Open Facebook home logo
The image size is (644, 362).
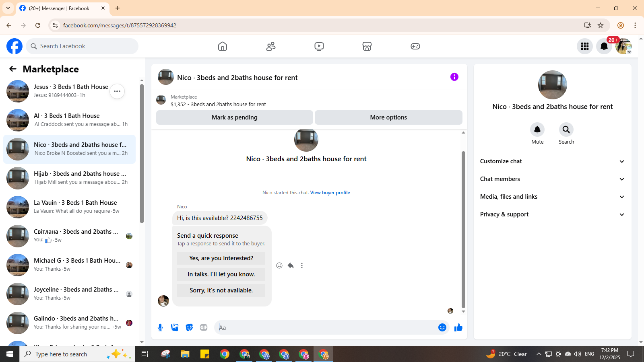14,46
